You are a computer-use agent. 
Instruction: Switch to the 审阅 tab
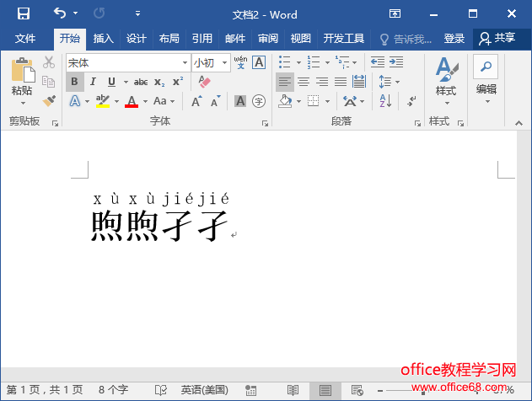click(268, 38)
